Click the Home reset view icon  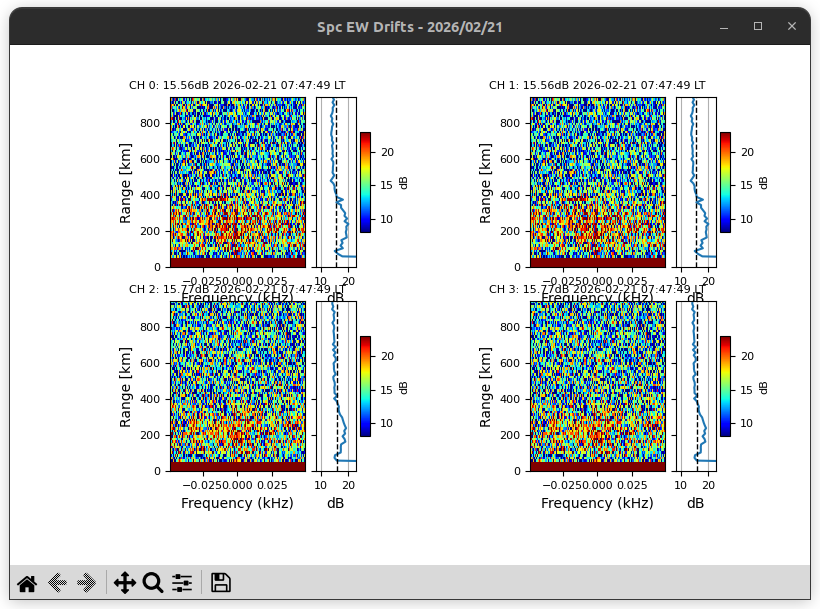pos(27,582)
